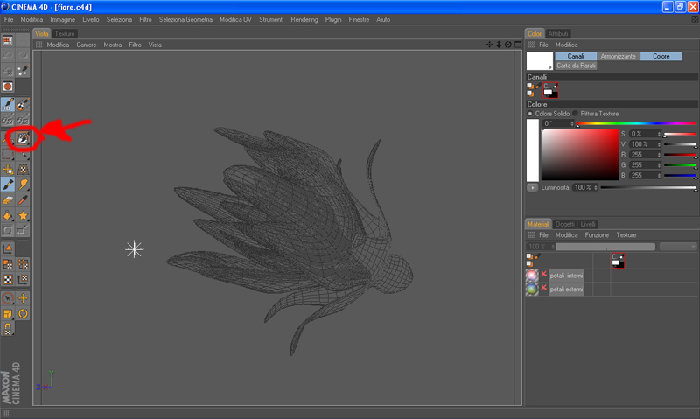Toggle the active view maximize icon
The width and height of the screenshot is (700, 419).
pos(518,44)
